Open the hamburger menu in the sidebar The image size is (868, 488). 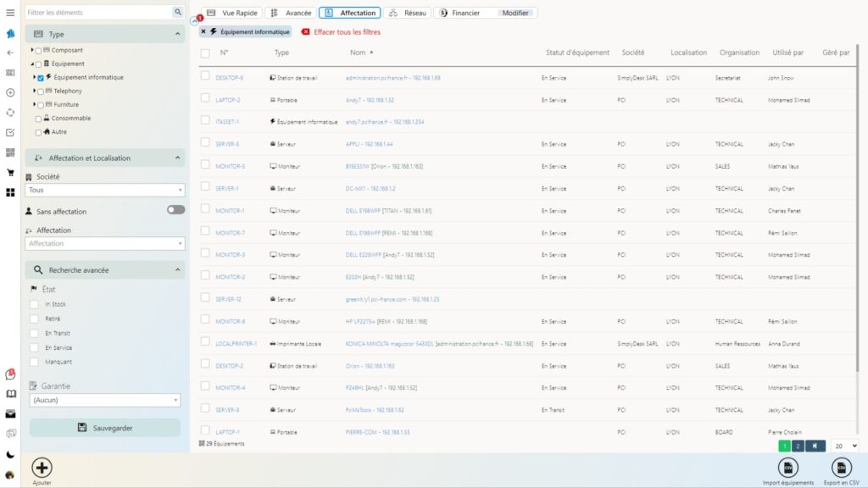click(10, 13)
